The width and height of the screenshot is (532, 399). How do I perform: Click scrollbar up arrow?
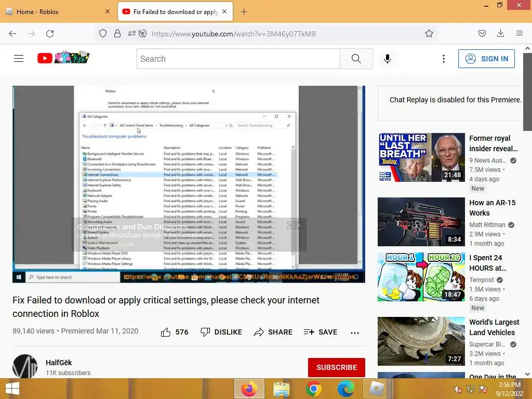pyautogui.click(x=527, y=48)
